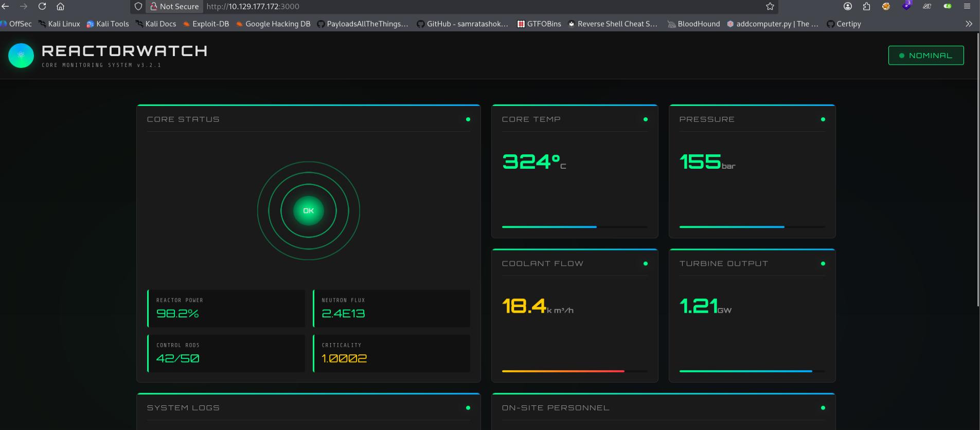The width and height of the screenshot is (980, 430).
Task: Click the Criticality 1.0002 tile
Action: [x=391, y=353]
